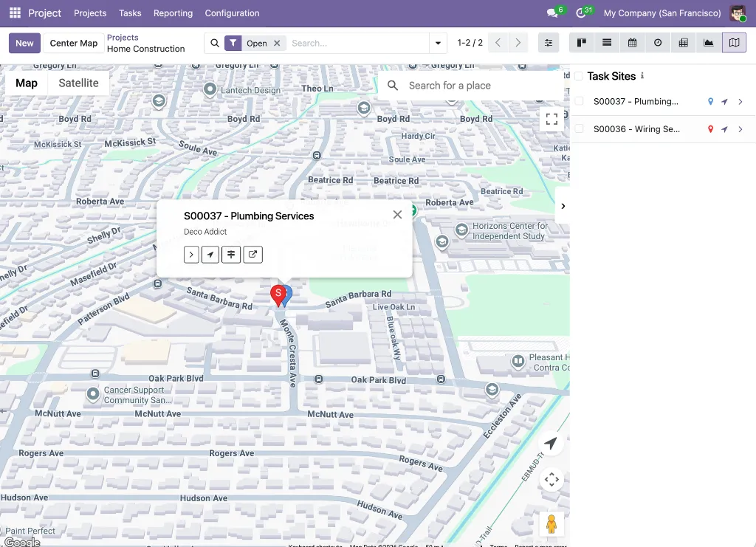
Task: Close the S00037 Plumbing Services popup
Action: pyautogui.click(x=397, y=215)
